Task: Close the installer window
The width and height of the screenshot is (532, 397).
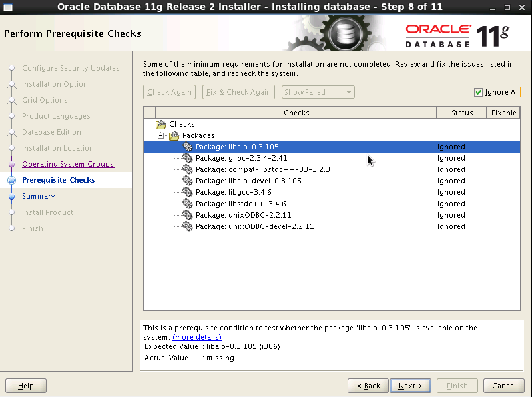Action: click(x=522, y=7)
